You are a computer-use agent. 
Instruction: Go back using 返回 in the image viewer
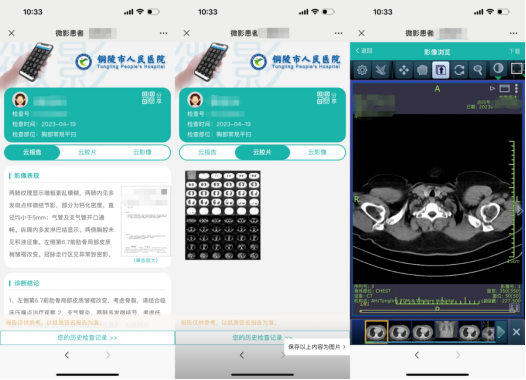(x=364, y=51)
